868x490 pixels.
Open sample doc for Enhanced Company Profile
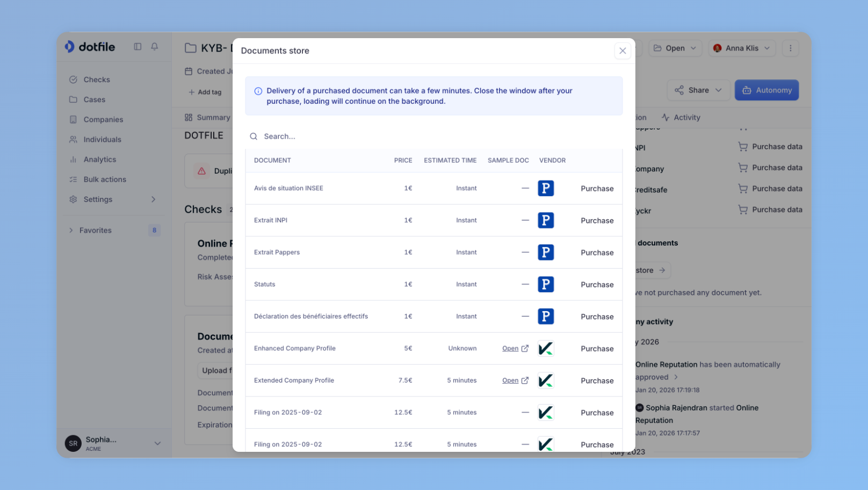515,348
